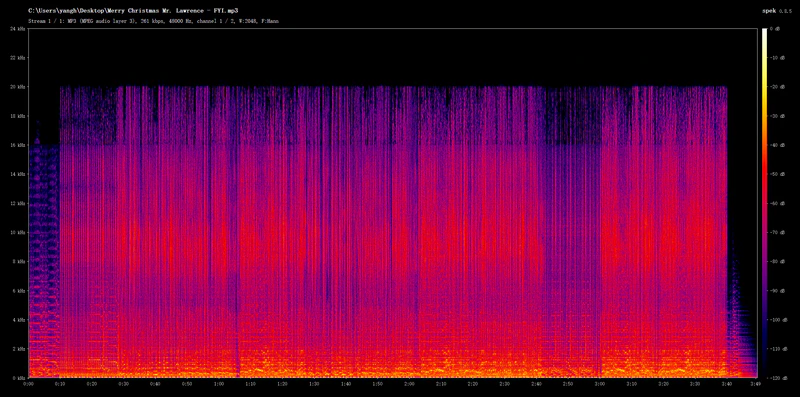Click the 3:10 time axis label

pos(633,383)
